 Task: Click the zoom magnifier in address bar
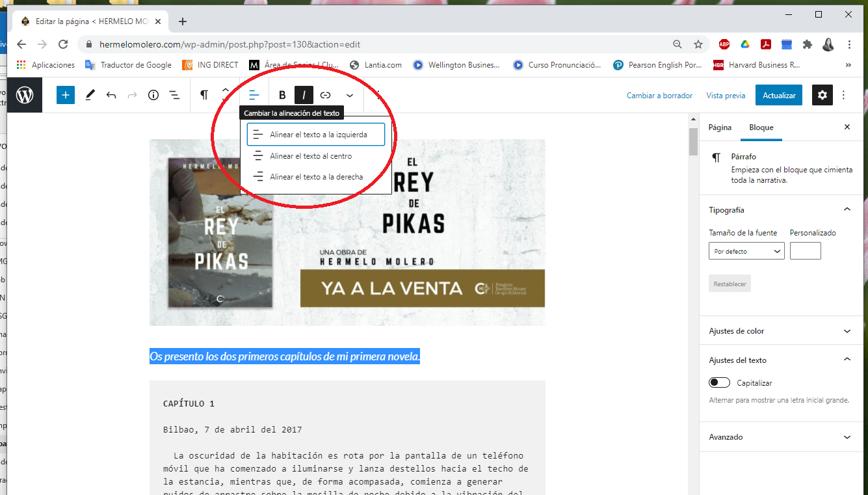click(x=677, y=44)
